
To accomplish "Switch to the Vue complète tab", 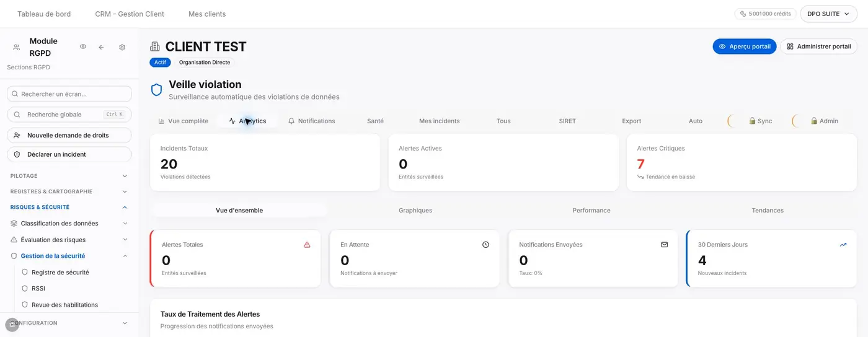I will [184, 121].
